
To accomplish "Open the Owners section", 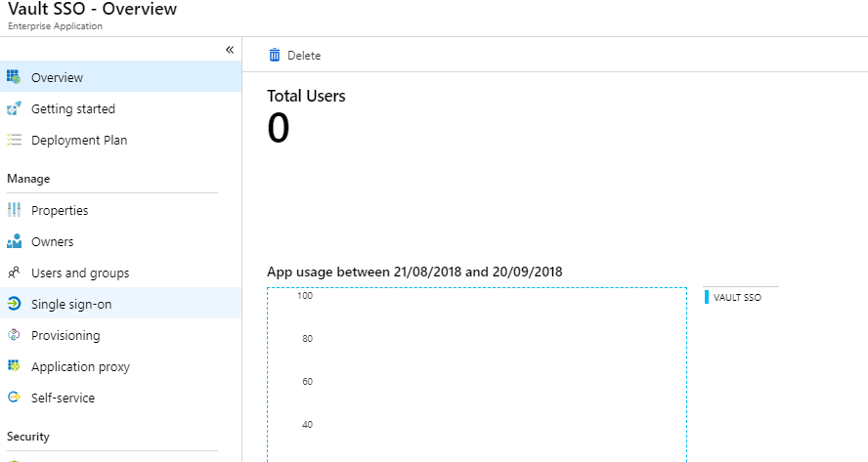I will pyautogui.click(x=120, y=241).
